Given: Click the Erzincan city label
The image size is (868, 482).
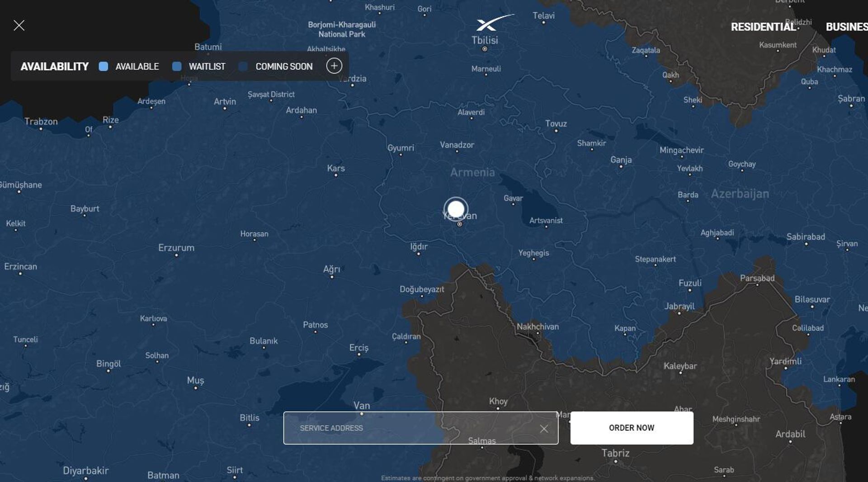Looking at the screenshot, I should (21, 266).
